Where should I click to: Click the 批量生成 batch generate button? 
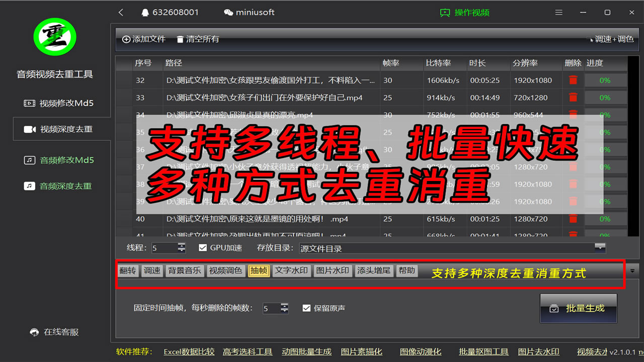pyautogui.click(x=578, y=309)
